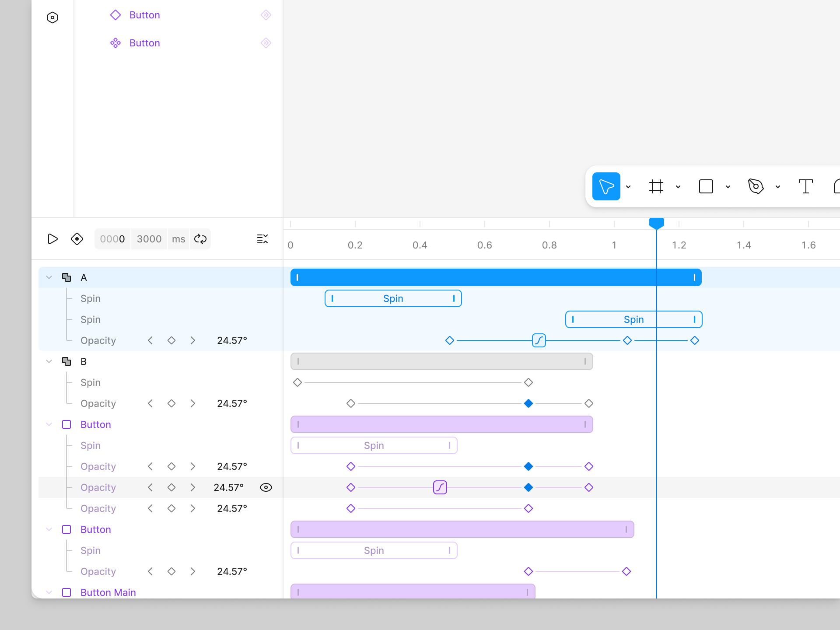Click the hexagon settings icon in left sidebar

[x=52, y=17]
